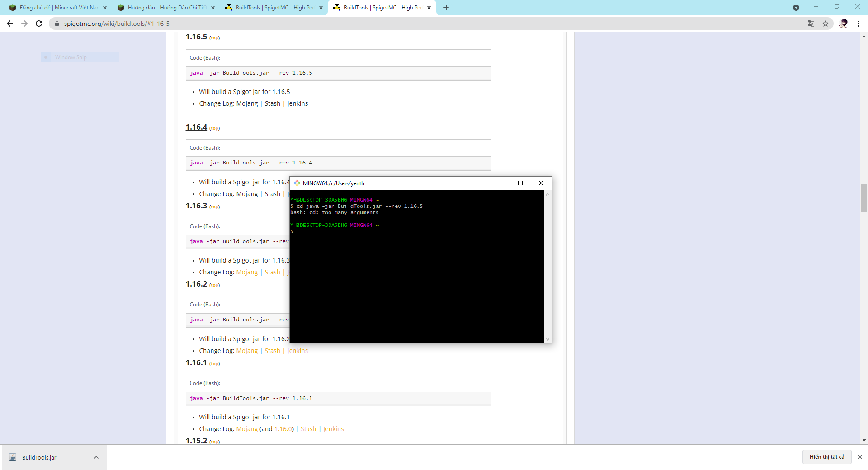Close the downloads bar
This screenshot has width=868, height=470.
click(860, 457)
